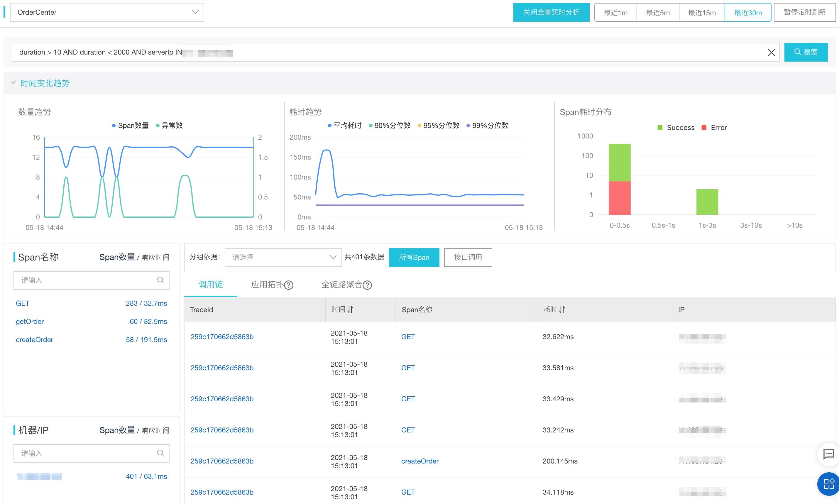Open TraceId link in the 33.242ms row

click(x=222, y=430)
